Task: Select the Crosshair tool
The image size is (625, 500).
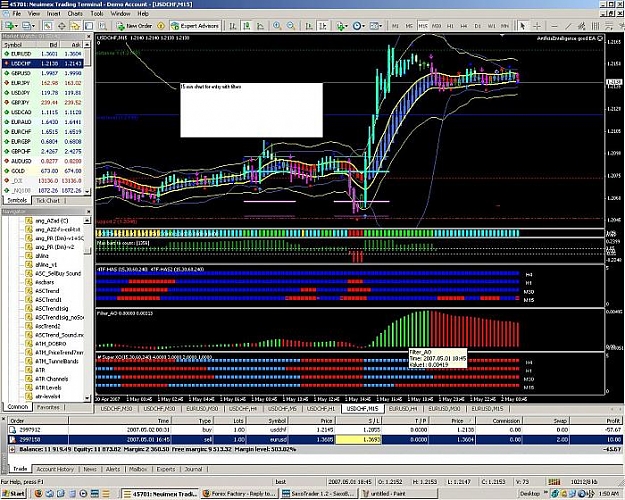Action: click(x=537, y=26)
